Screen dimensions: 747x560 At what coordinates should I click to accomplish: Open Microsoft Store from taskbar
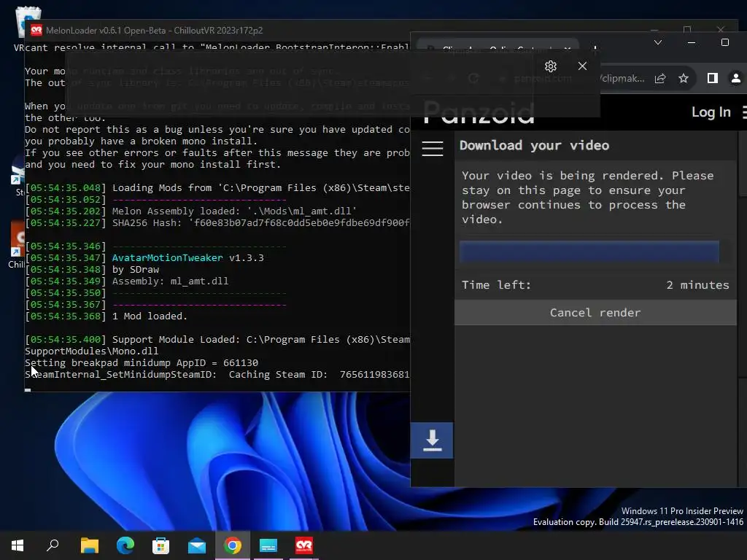[160, 545]
